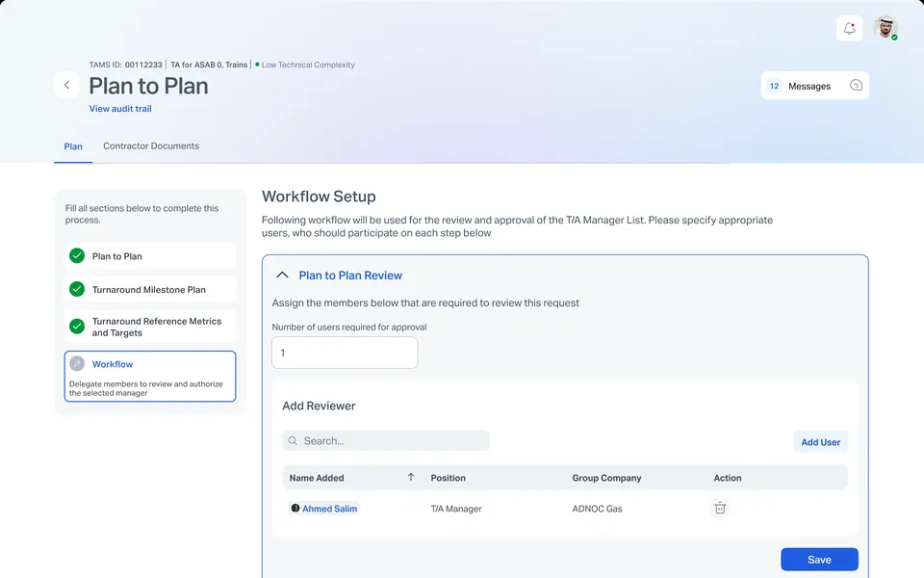Open the Ahmed Salim reviewer link
924x578 pixels.
click(x=329, y=509)
